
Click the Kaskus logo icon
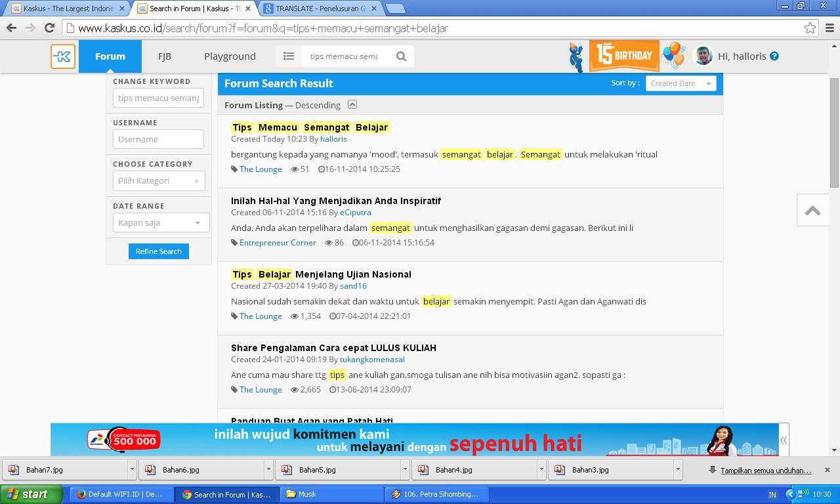(x=63, y=56)
